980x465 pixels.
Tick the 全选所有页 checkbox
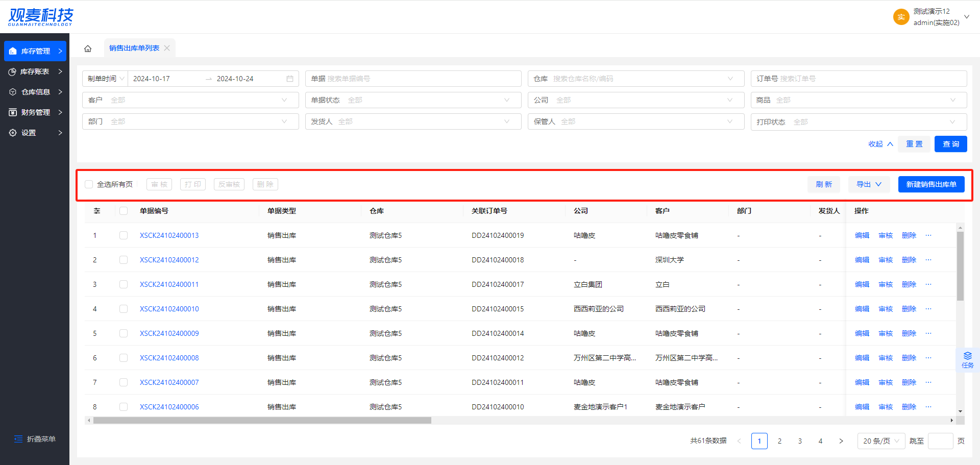point(89,184)
